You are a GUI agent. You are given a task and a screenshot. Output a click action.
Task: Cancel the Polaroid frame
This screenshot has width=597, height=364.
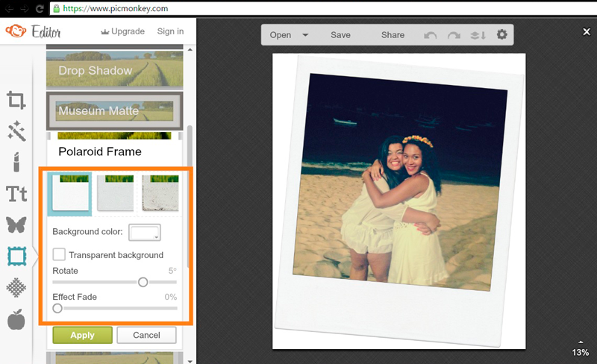pos(146,335)
